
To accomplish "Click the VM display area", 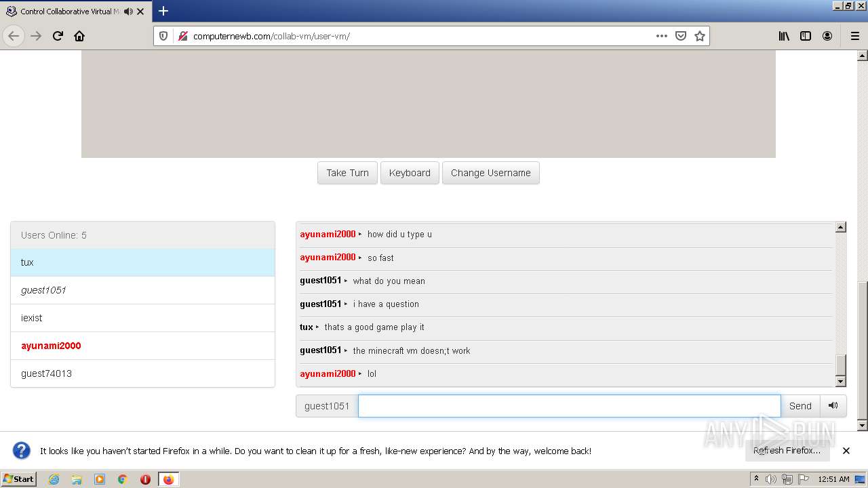I will coord(429,104).
